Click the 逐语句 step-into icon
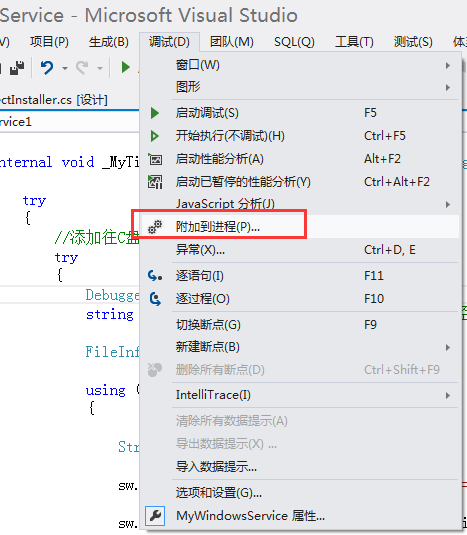This screenshot has width=467, height=535. coord(155,275)
